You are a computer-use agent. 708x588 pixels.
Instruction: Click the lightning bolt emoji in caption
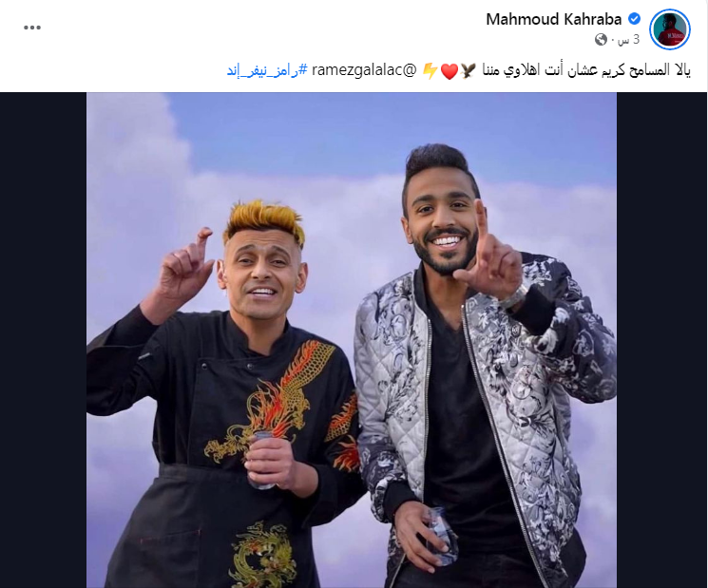pos(430,71)
